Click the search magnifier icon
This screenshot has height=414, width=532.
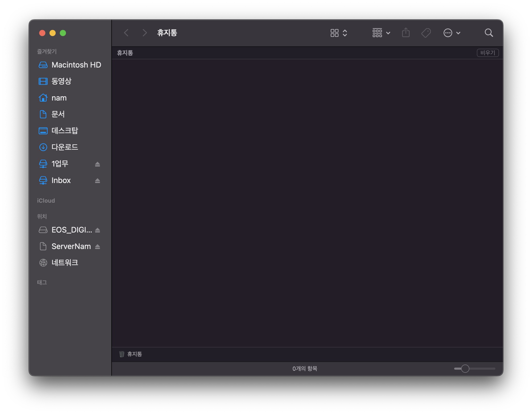pyautogui.click(x=488, y=33)
